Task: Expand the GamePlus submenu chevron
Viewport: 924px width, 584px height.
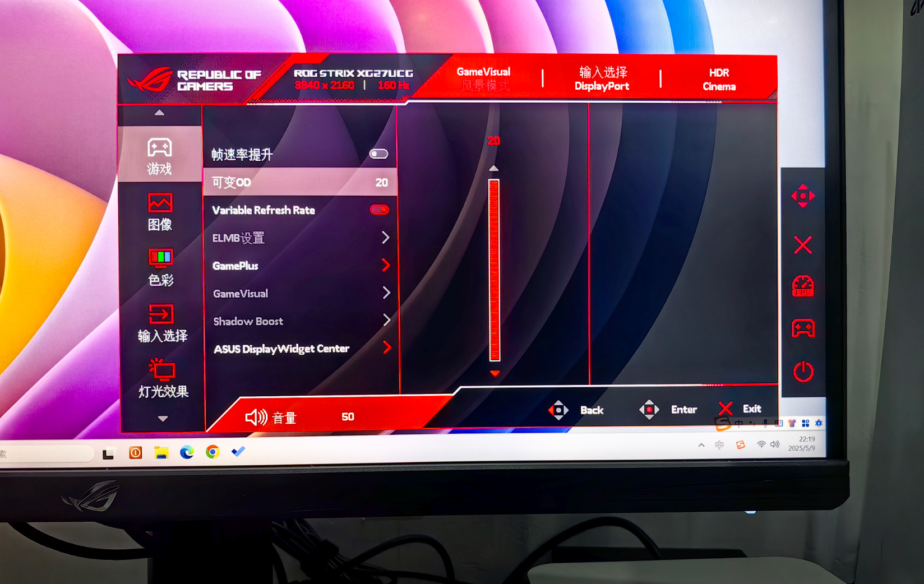Action: point(386,265)
